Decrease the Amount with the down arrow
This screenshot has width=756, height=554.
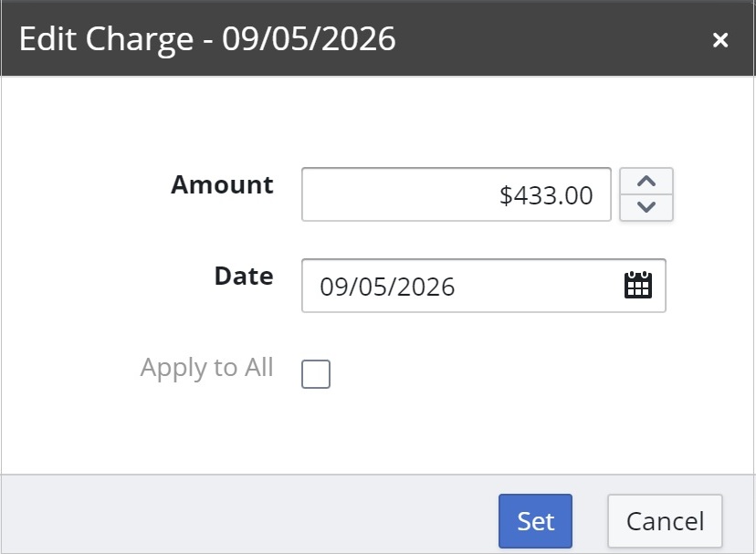coord(646,207)
